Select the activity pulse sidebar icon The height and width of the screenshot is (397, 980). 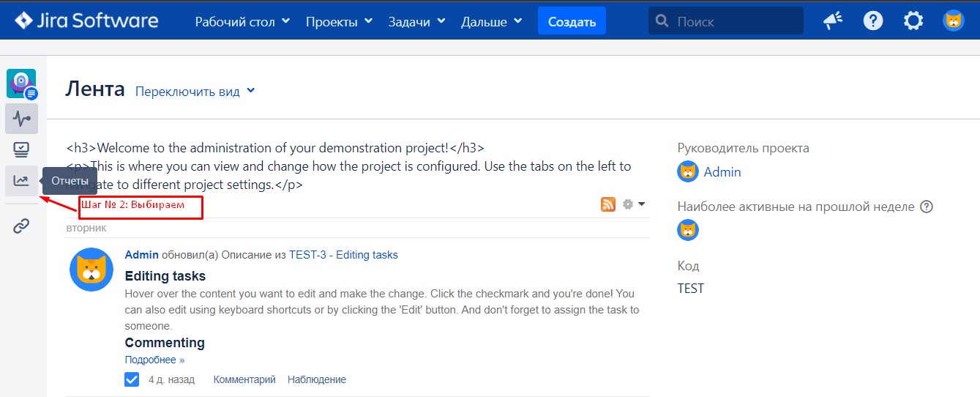point(21,119)
